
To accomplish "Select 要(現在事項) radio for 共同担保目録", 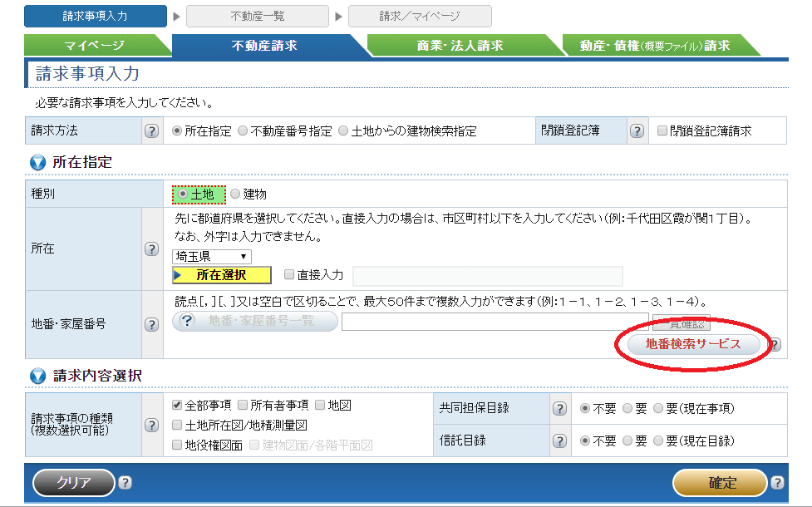I will point(658,409).
